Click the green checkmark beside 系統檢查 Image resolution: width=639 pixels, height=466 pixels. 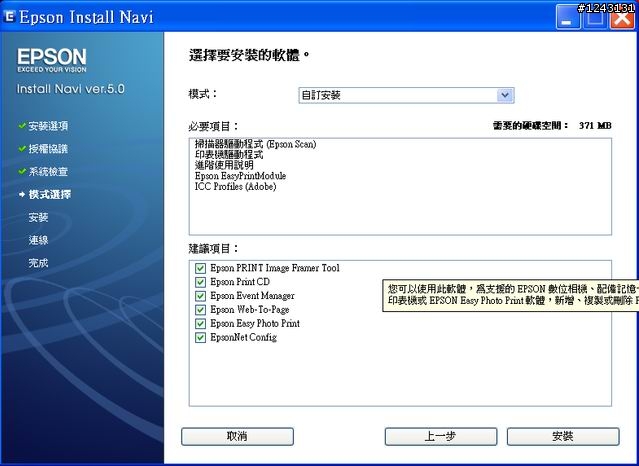pyautogui.click(x=22, y=171)
